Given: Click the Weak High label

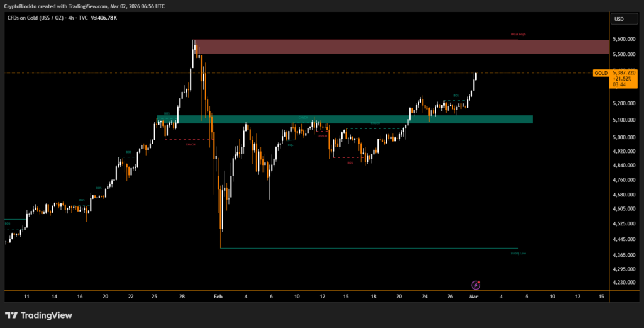Looking at the screenshot, I should click(x=518, y=35).
